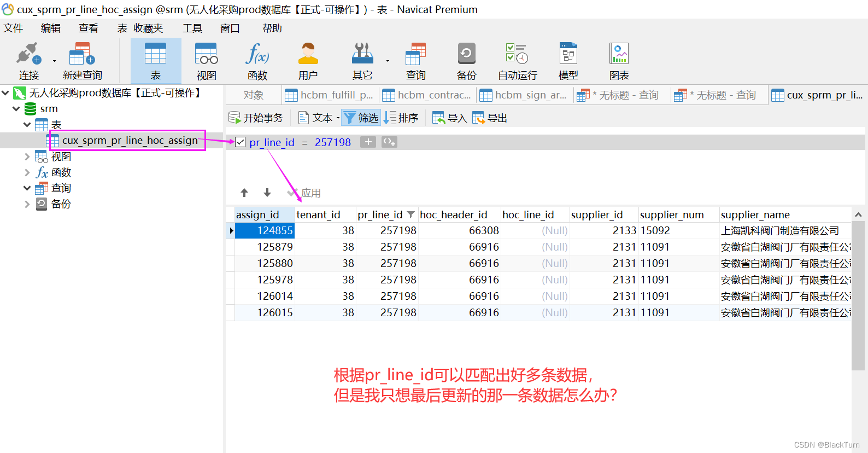Select the cell with assign_id 125879
The height and width of the screenshot is (453, 868).
(x=265, y=247)
